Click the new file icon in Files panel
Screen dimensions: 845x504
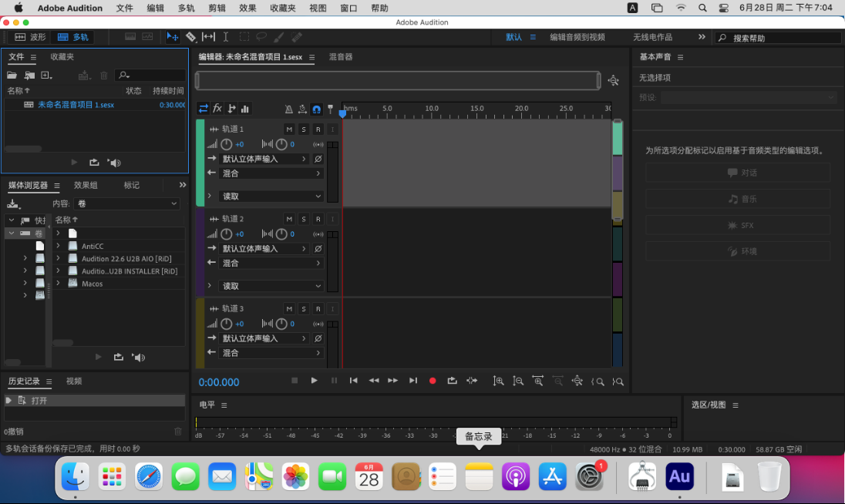(46, 76)
